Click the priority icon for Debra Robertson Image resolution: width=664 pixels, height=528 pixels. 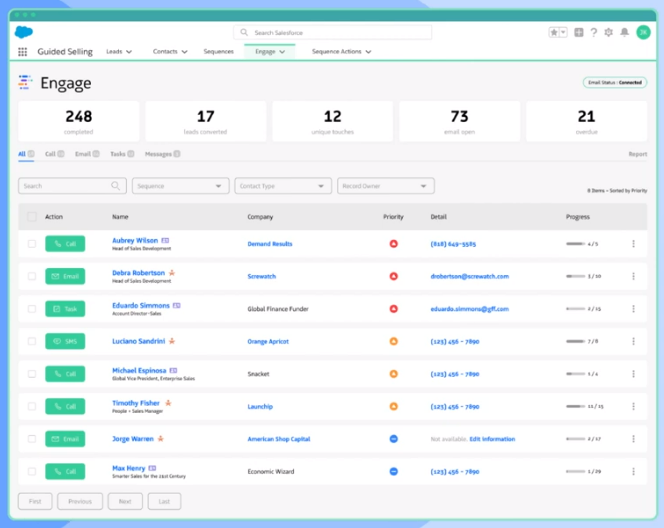(x=393, y=276)
